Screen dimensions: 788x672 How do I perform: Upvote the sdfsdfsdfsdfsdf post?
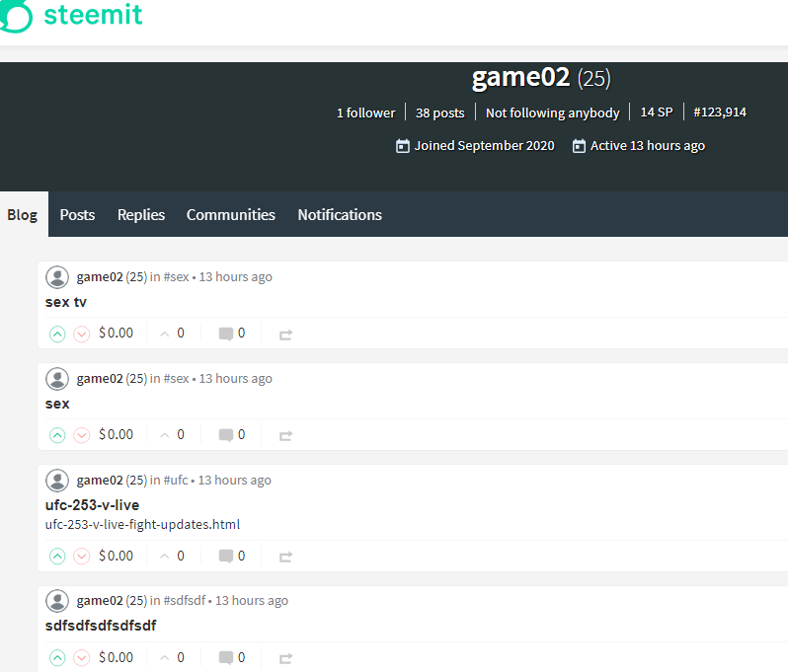pyautogui.click(x=57, y=658)
